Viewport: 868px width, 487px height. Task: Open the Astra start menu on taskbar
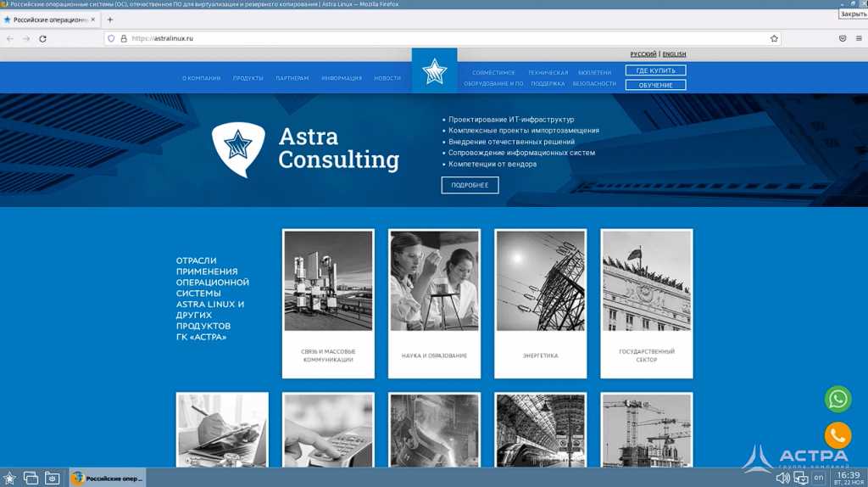(9, 479)
